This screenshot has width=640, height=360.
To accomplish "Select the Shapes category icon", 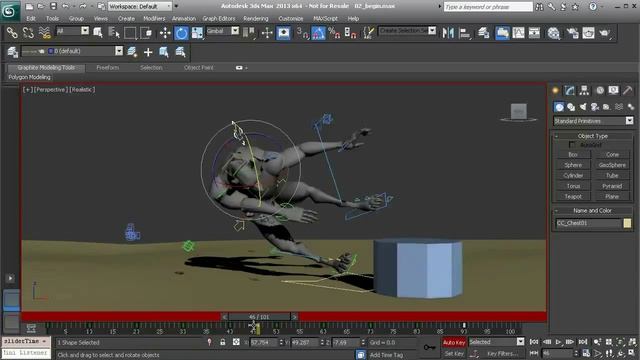I will (571, 107).
